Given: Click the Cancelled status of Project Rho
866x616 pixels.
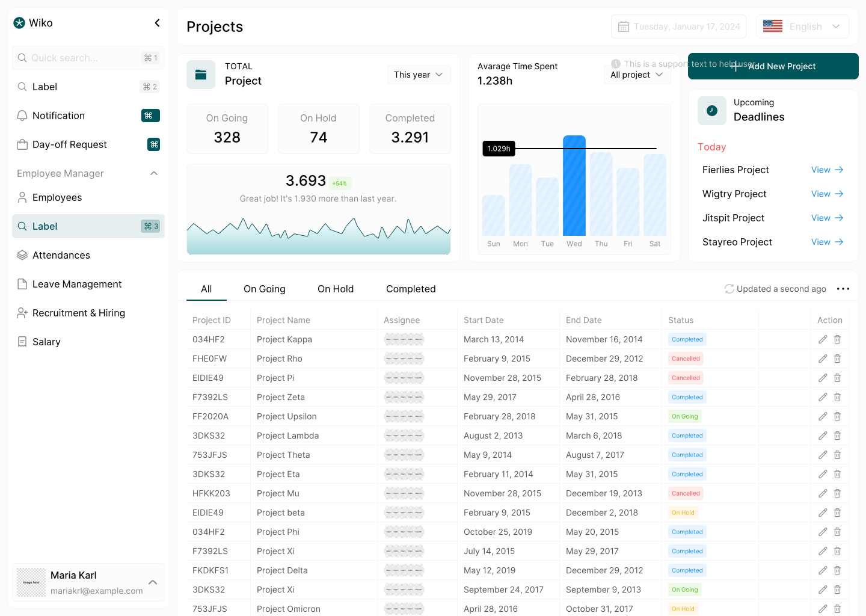Looking at the screenshot, I should click(x=686, y=359).
